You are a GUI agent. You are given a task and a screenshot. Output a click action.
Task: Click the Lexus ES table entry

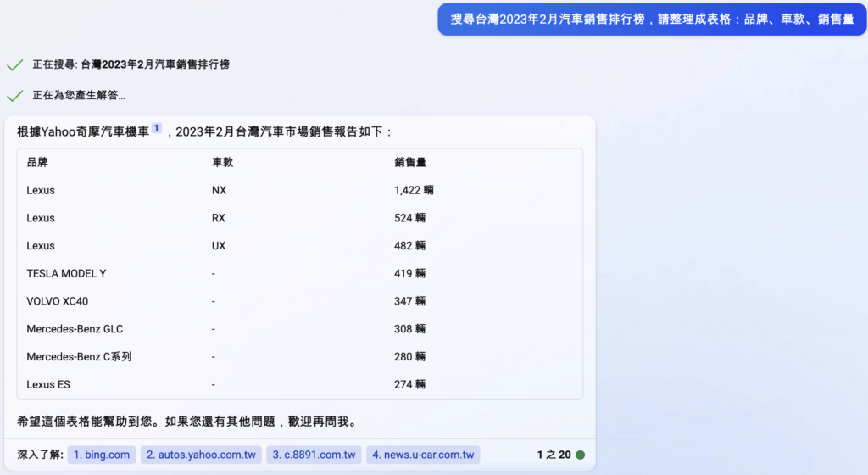click(x=48, y=384)
